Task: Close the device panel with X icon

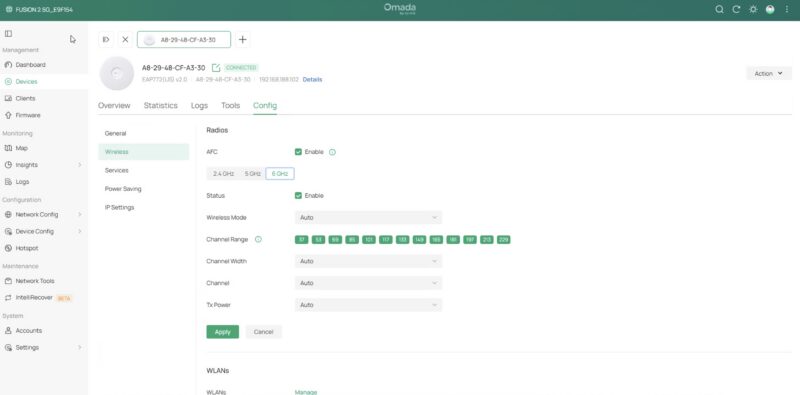Action: (x=125, y=39)
